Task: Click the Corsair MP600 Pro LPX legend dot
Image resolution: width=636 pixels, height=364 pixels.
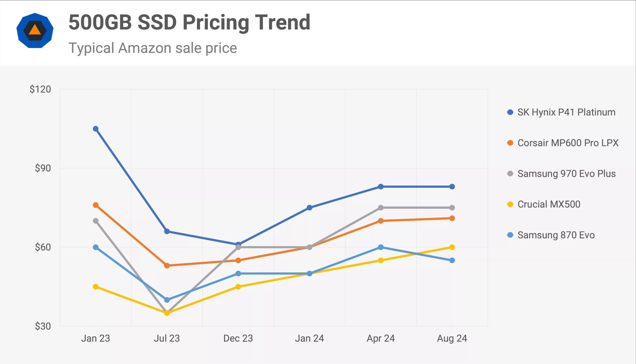Action: click(x=510, y=143)
